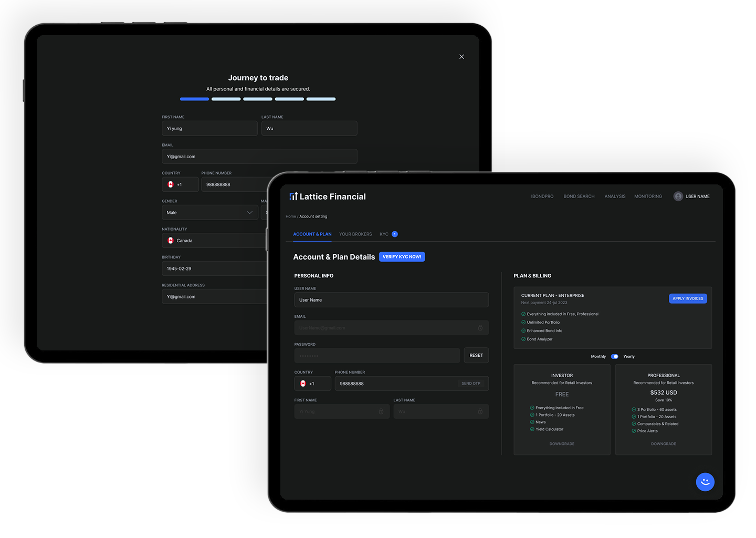The width and height of the screenshot is (756, 538).
Task: Click the lock icon in the Email field
Action: click(x=480, y=327)
